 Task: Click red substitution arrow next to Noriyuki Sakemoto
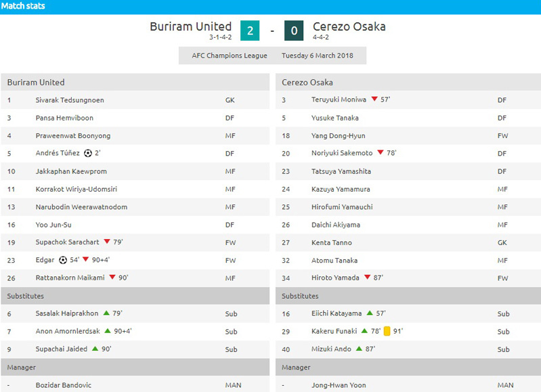381,153
